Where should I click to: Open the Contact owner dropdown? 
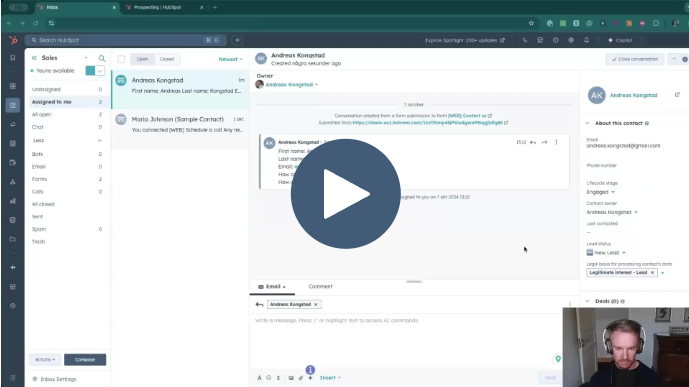(612, 212)
